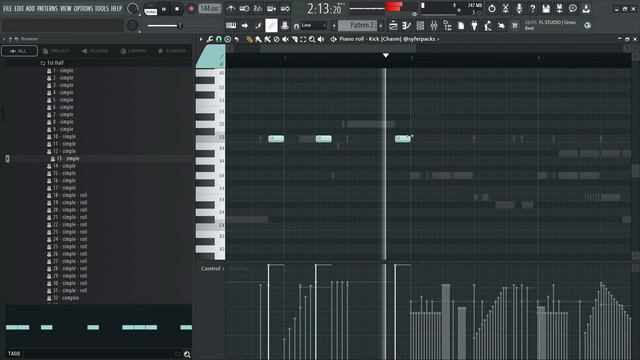This screenshot has height=360, width=640.
Task: Open the OPTIONS menu
Action: [x=83, y=9]
